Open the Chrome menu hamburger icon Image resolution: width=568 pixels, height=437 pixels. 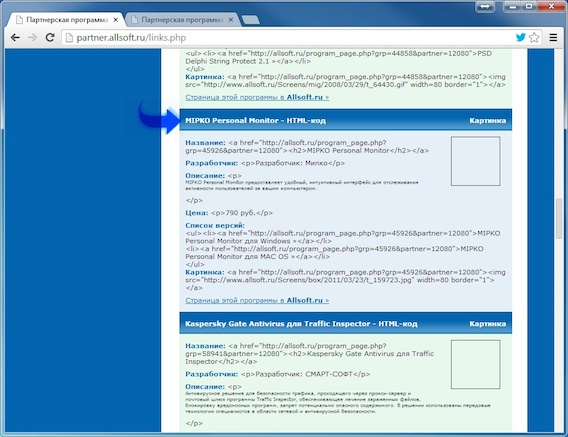[x=553, y=37]
